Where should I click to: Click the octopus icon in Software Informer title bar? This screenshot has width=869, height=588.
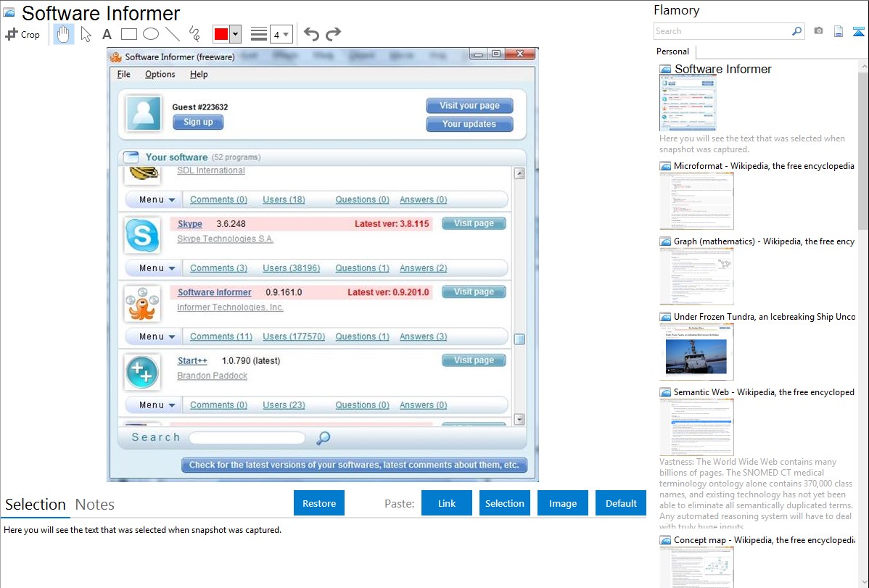116,57
